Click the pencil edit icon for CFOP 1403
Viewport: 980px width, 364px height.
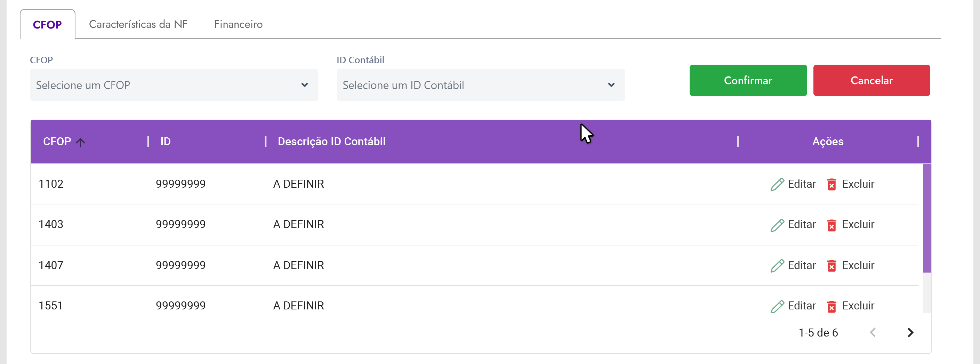[777, 225]
